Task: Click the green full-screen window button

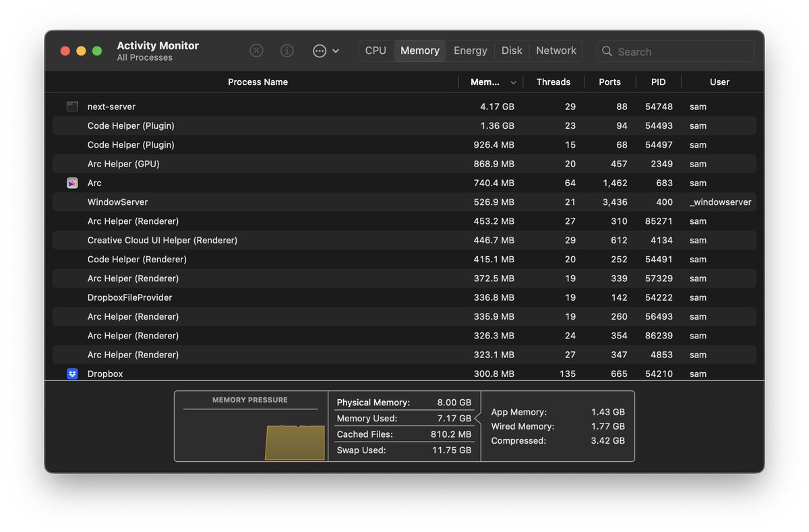Action: (x=97, y=51)
